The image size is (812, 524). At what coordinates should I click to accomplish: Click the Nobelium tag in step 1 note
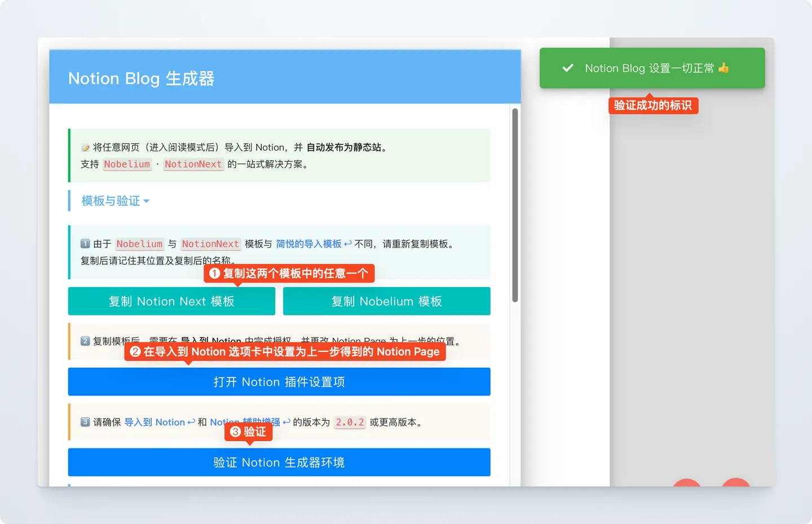(139, 244)
